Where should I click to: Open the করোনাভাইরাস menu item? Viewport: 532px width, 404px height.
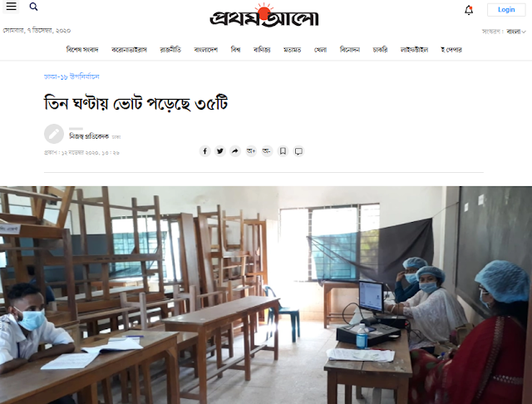point(129,50)
